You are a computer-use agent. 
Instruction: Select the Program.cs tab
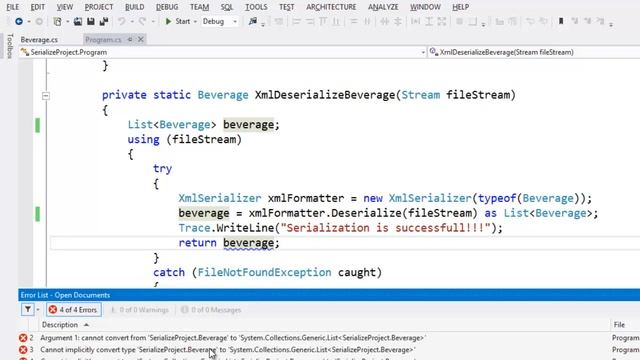pos(103,40)
